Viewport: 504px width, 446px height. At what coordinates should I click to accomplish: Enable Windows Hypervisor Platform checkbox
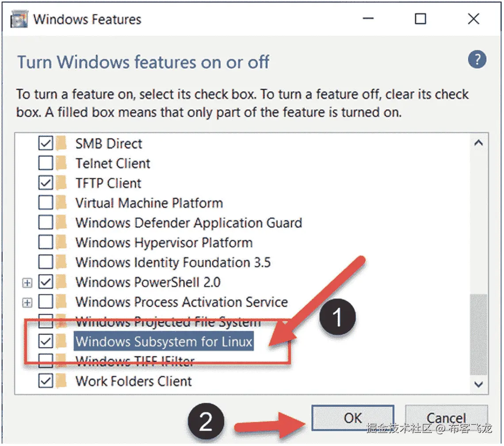pyautogui.click(x=46, y=243)
